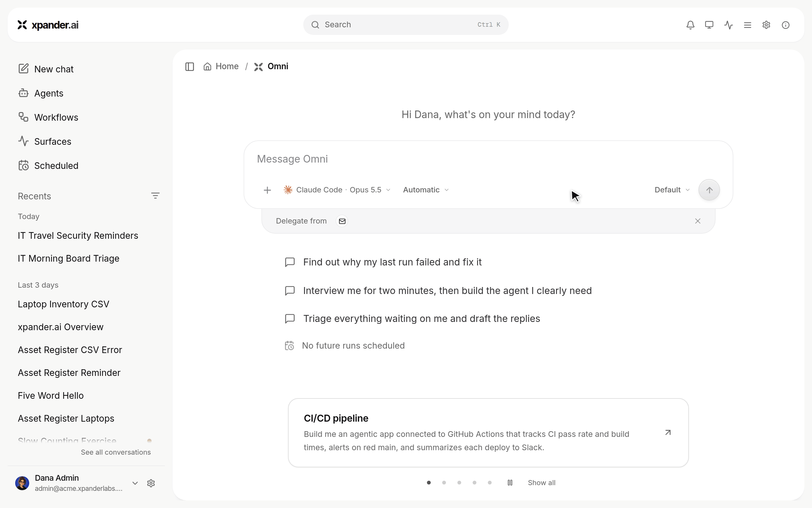This screenshot has width=812, height=508.
Task: Open the activity pulse icon in top bar
Action: pyautogui.click(x=729, y=25)
